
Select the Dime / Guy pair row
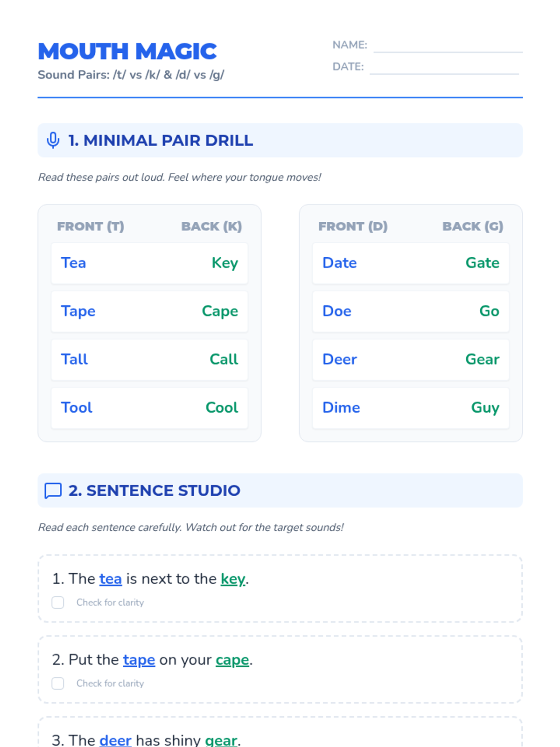(x=411, y=408)
